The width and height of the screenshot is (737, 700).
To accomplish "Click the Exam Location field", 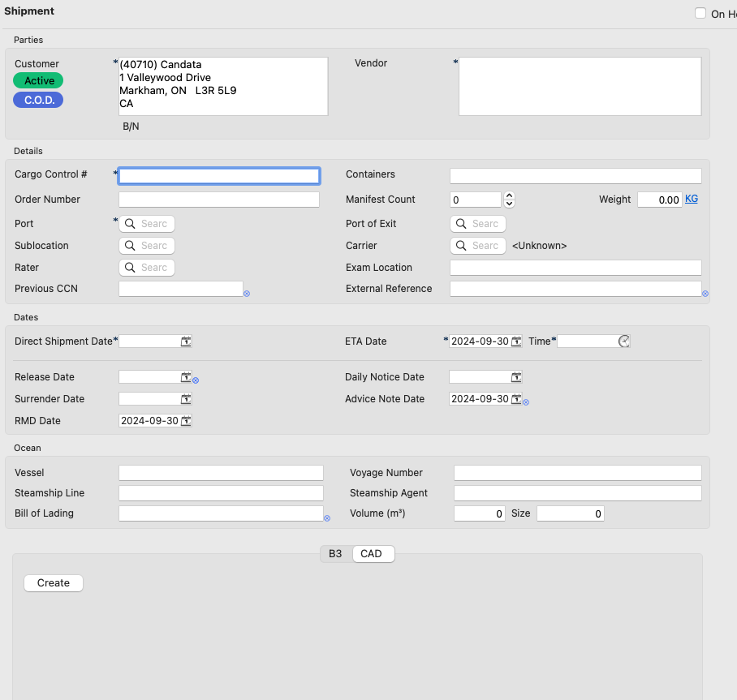I will click(575, 268).
